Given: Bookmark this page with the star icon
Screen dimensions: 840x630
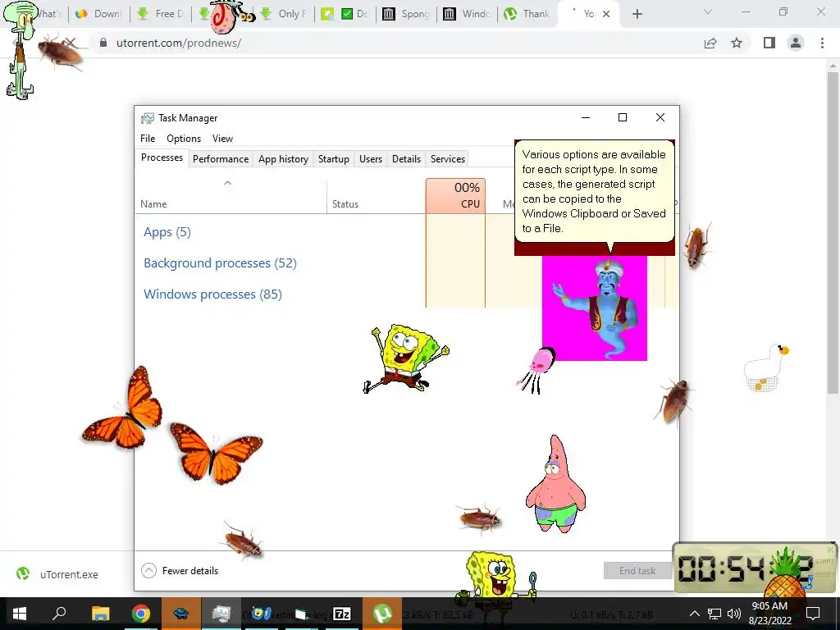Looking at the screenshot, I should click(737, 43).
